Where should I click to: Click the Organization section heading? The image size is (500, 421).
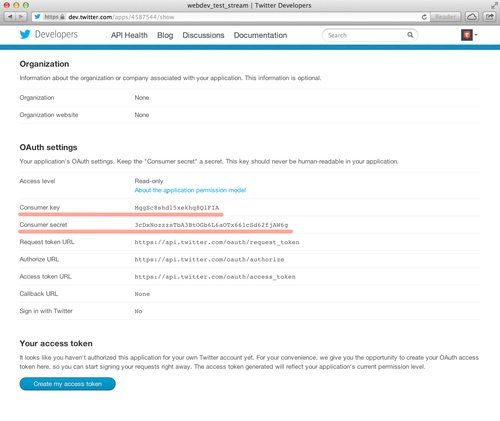pos(44,64)
